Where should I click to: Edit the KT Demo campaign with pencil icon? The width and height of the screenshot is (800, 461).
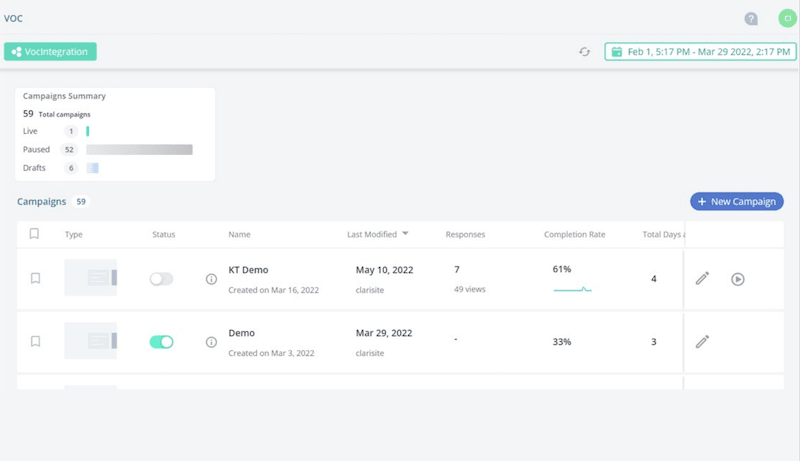click(x=702, y=279)
